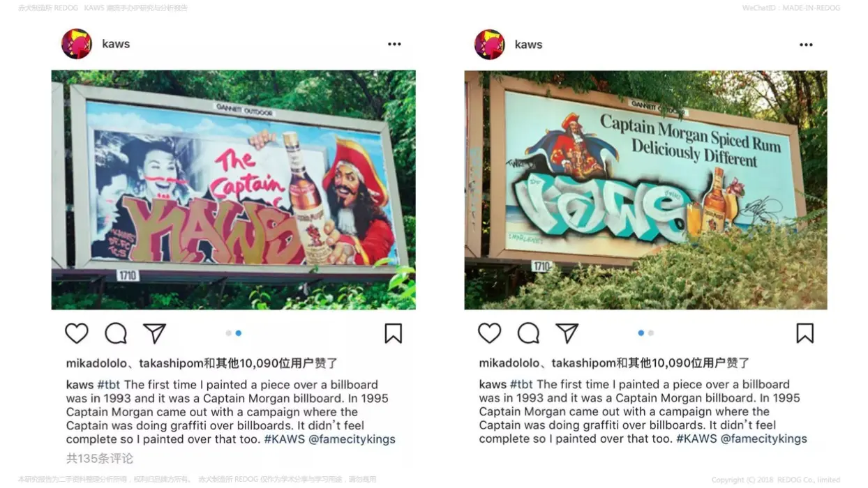Screen dimensions: 868x488
Task: Open the three-dot menu on left post
Action: click(395, 44)
